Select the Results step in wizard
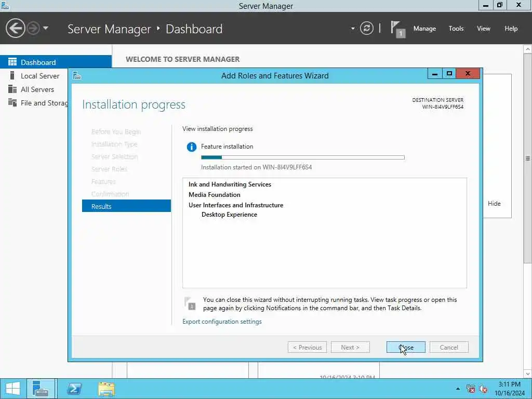This screenshot has height=399, width=532. pyautogui.click(x=126, y=206)
